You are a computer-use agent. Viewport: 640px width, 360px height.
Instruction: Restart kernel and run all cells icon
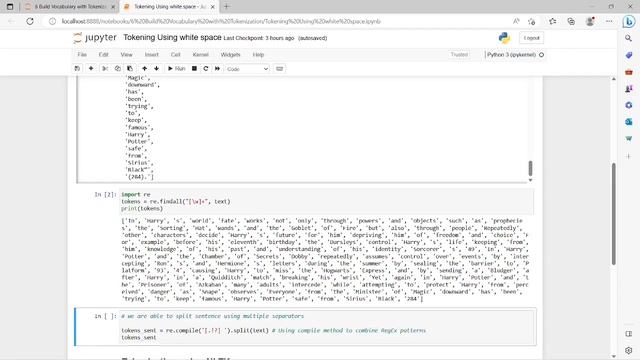click(217, 69)
